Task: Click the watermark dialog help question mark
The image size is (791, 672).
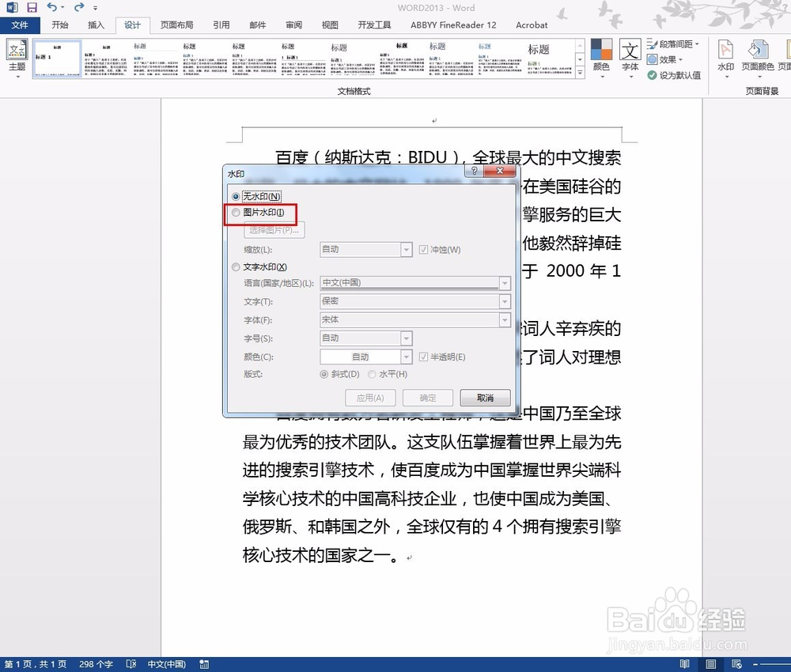Action: 474,171
